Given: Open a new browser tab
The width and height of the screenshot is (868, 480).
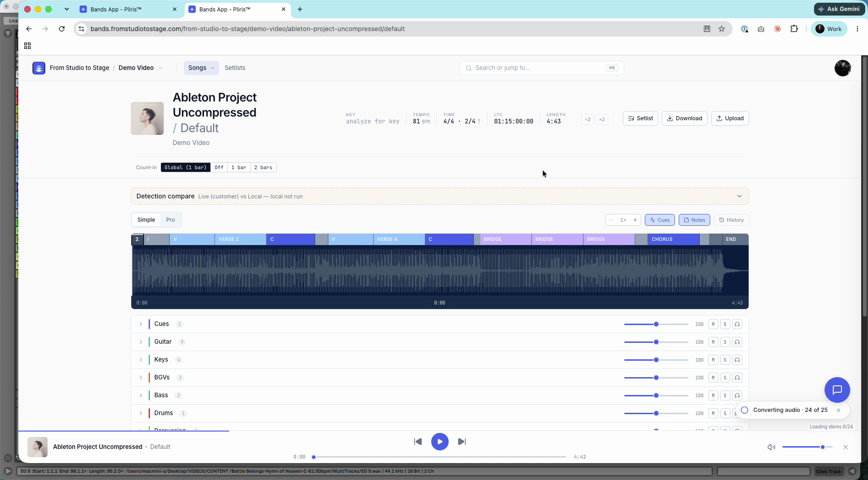Looking at the screenshot, I should pyautogui.click(x=300, y=9).
